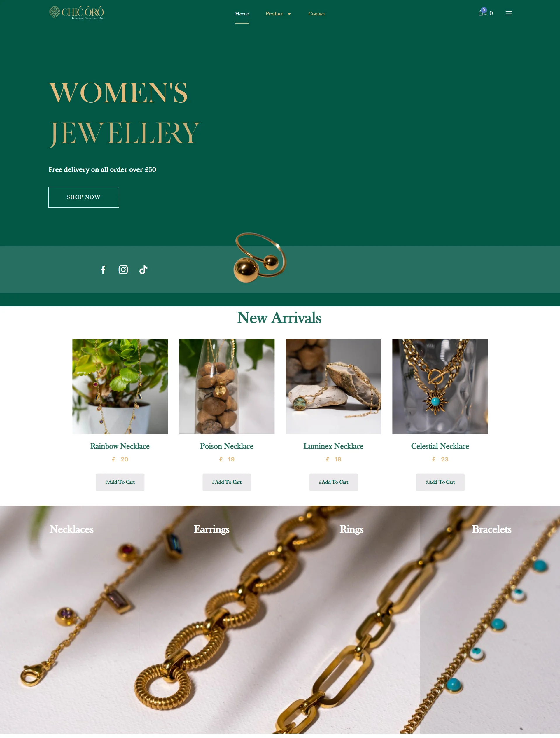
Task: Click the gold ring hero image
Action: tap(260, 257)
